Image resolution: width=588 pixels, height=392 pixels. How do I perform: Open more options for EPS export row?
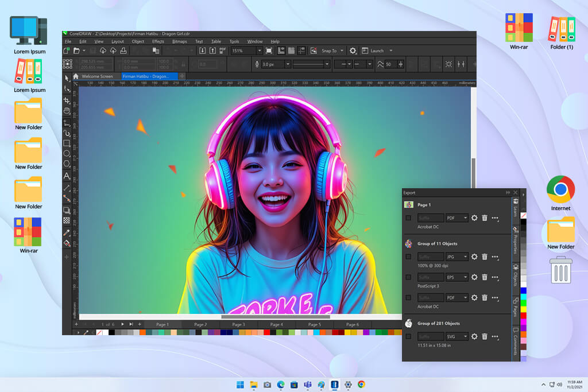[496, 277]
